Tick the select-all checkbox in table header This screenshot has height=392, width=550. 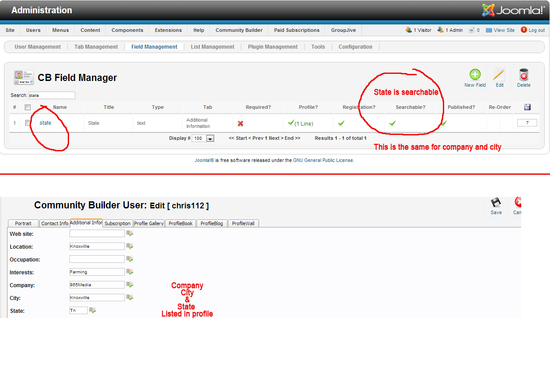pos(27,107)
